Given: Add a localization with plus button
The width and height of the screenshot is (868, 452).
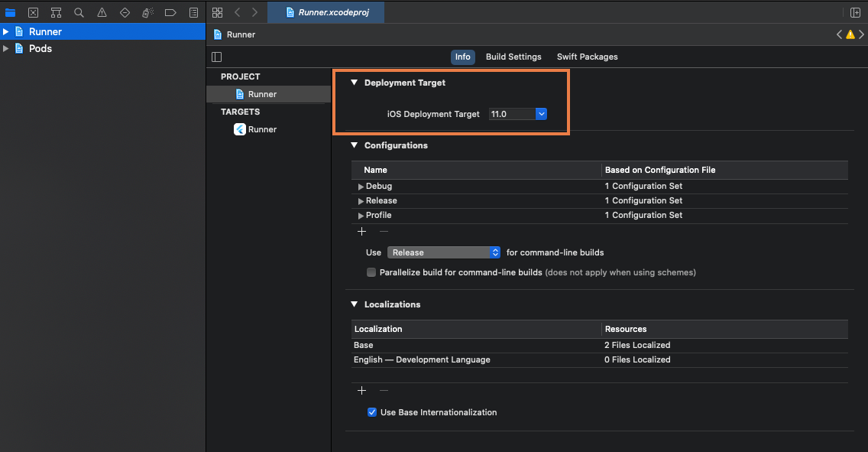Looking at the screenshot, I should click(362, 391).
